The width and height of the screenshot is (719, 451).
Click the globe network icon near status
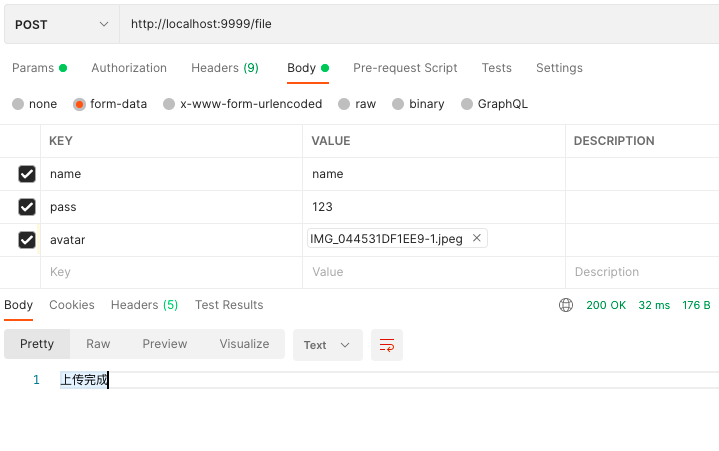pyautogui.click(x=566, y=305)
